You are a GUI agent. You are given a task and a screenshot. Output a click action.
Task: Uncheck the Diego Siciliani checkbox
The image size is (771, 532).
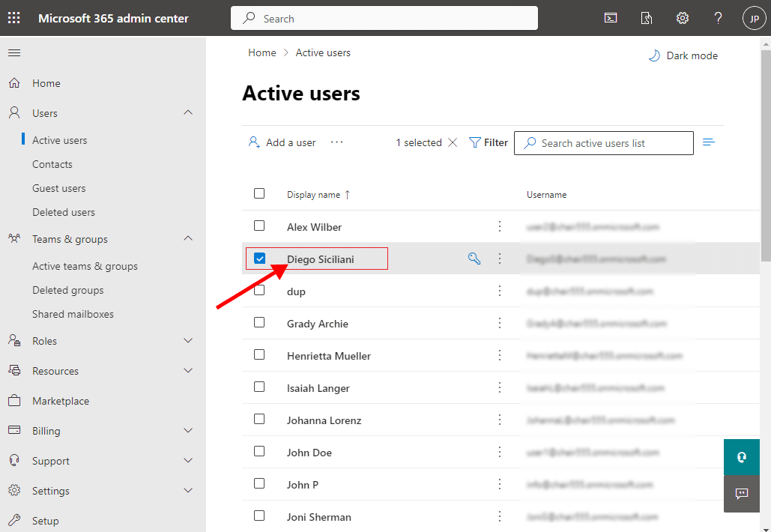point(259,259)
